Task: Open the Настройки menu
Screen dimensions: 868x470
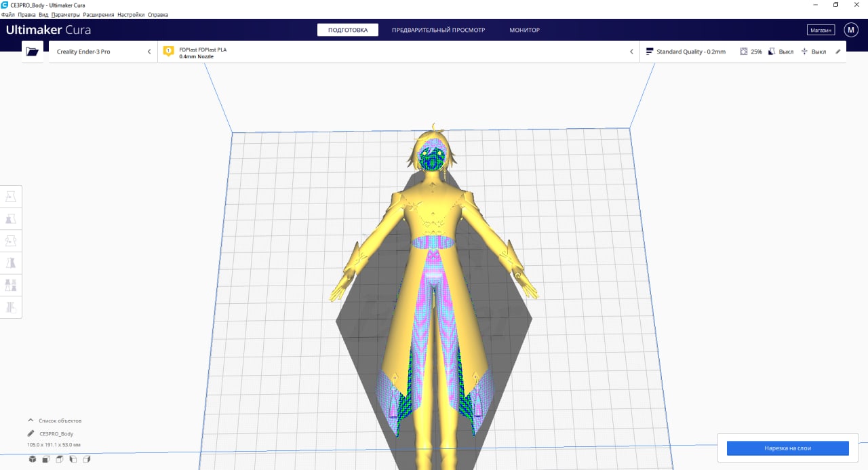Action: point(130,14)
